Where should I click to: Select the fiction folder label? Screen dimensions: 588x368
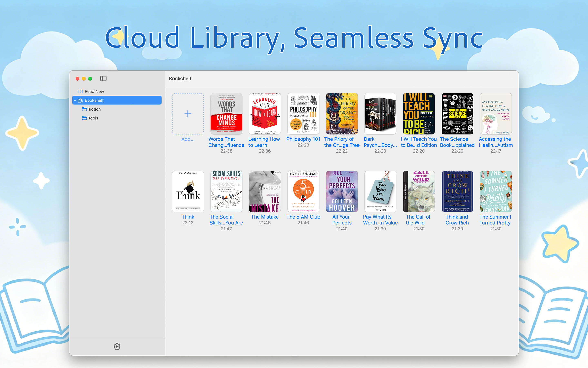(x=95, y=109)
